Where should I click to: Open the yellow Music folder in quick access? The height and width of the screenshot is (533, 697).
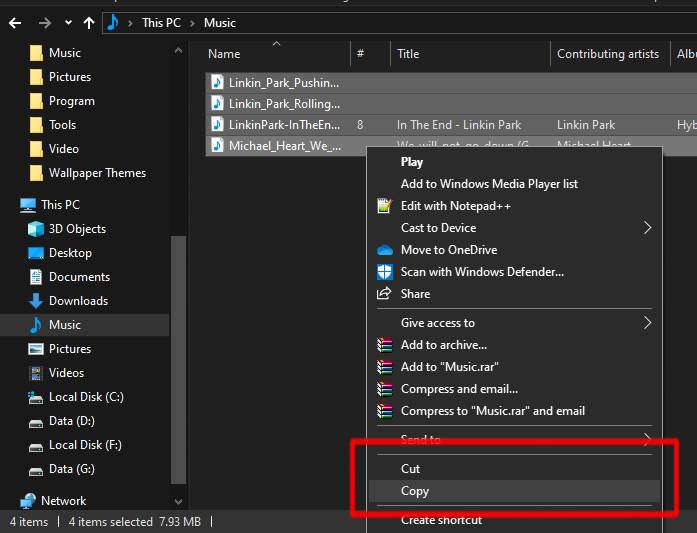pos(55,53)
